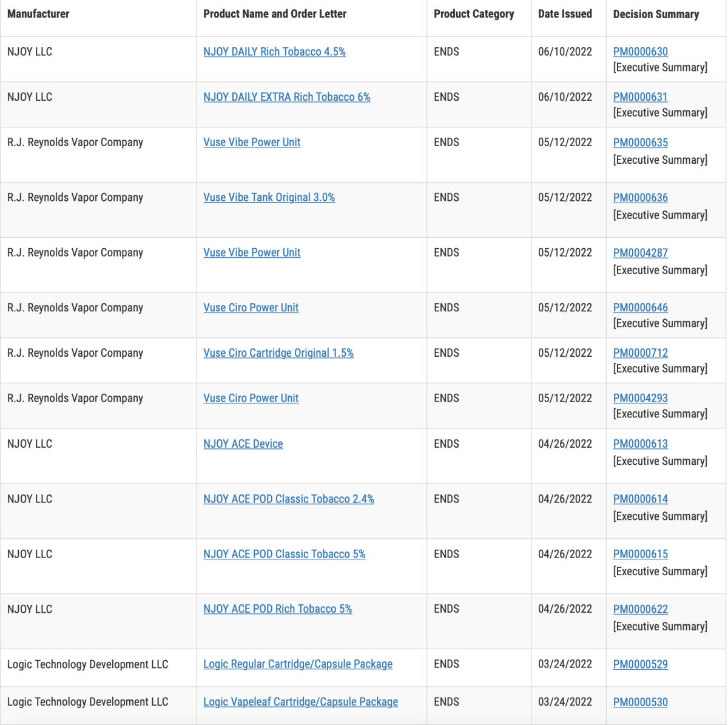Click Logic Technology Development LLC in PM0000529 row
Viewport: 728px width, 725px height.
coord(87,664)
